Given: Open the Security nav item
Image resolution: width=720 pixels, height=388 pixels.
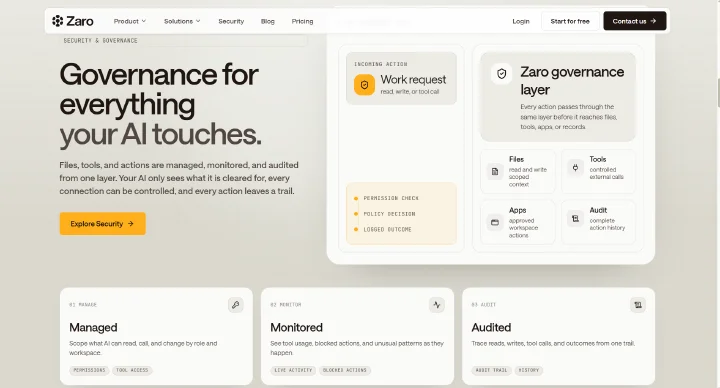Looking at the screenshot, I should point(231,21).
